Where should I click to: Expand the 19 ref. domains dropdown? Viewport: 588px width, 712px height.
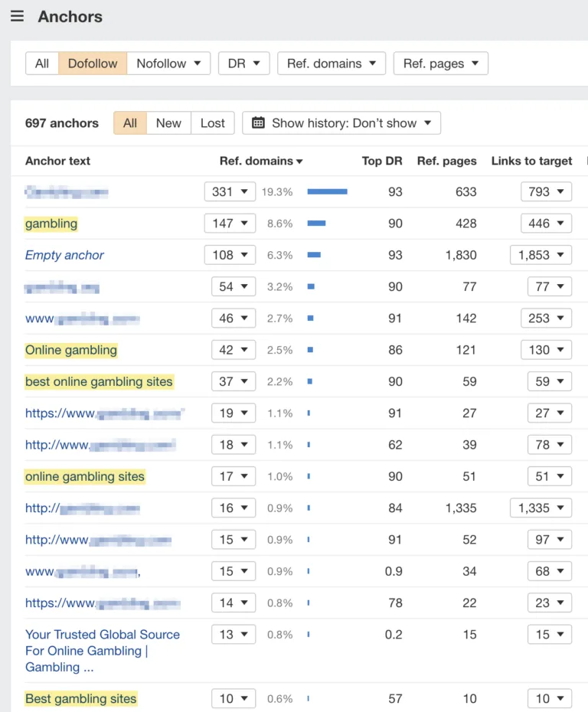234,413
